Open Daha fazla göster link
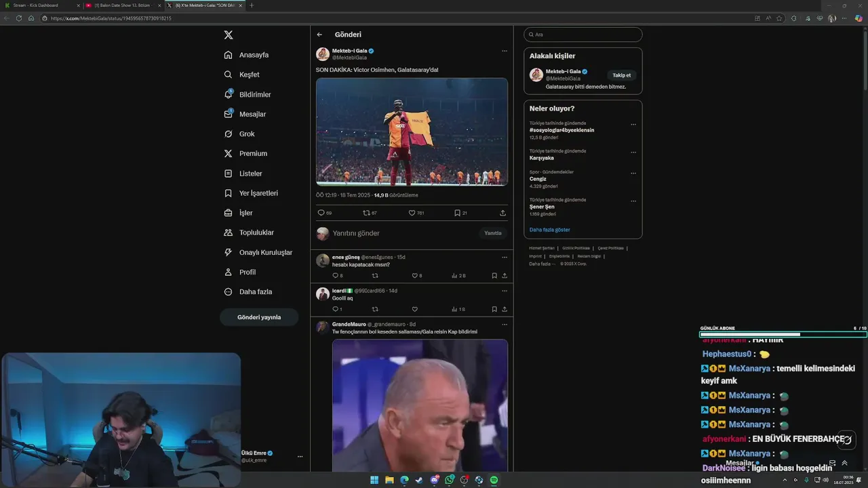This screenshot has height=488, width=868. [x=550, y=230]
